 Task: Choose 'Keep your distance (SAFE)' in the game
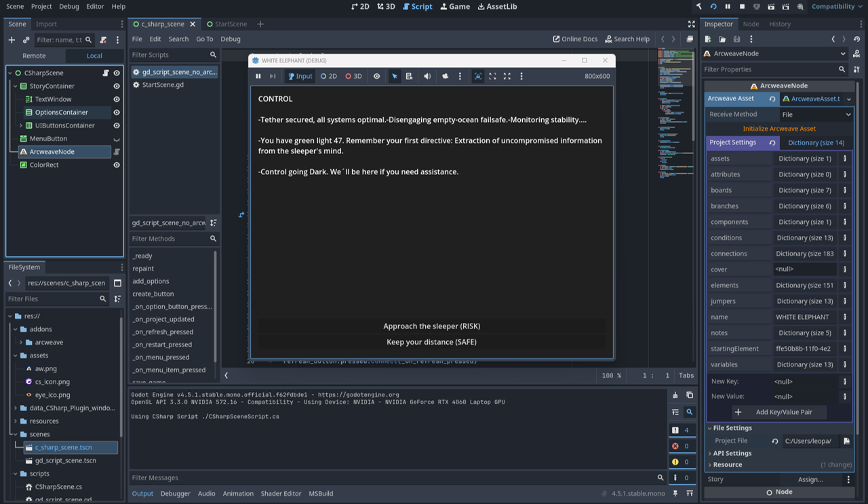tap(431, 342)
